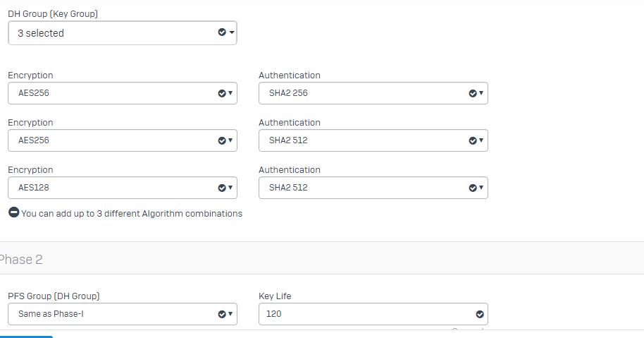Click the minus icon to remove an algorithm combination
This screenshot has width=644, height=338.
click(x=14, y=212)
